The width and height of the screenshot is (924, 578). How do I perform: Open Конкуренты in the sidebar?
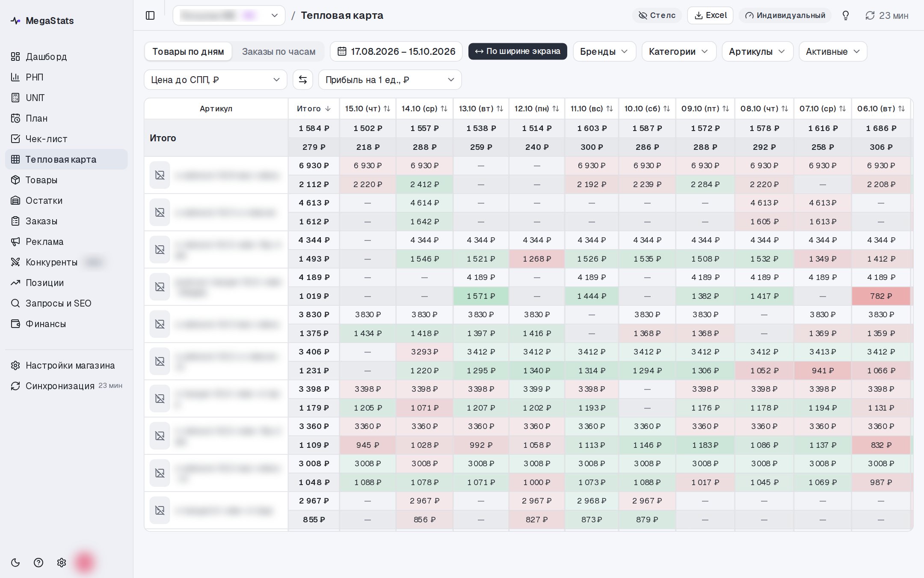coord(66,262)
